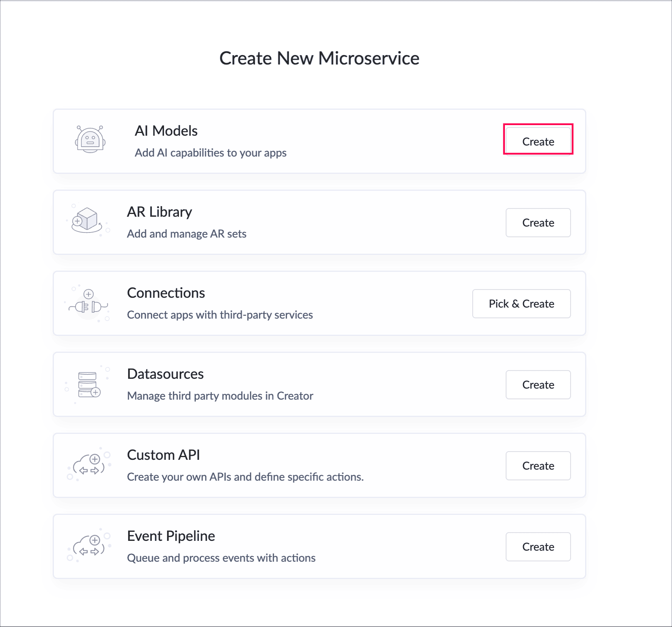Image resolution: width=672 pixels, height=627 pixels.
Task: Select the AI Models card title
Action: (x=166, y=131)
